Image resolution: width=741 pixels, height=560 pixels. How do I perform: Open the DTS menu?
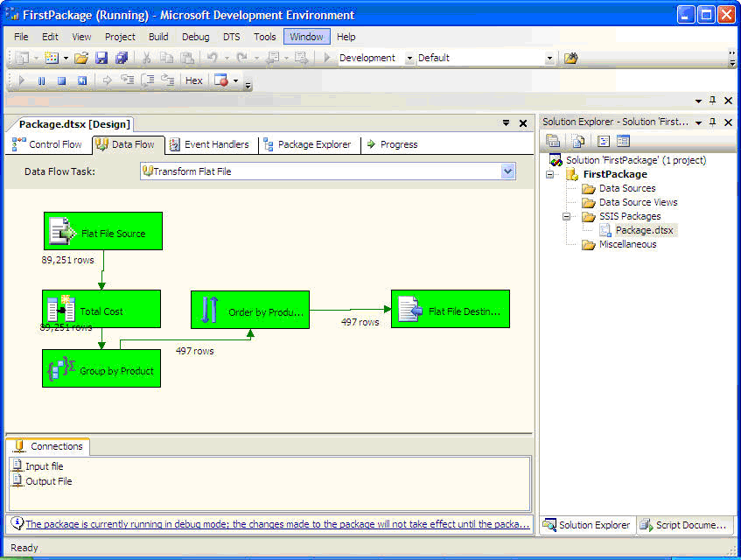(231, 37)
